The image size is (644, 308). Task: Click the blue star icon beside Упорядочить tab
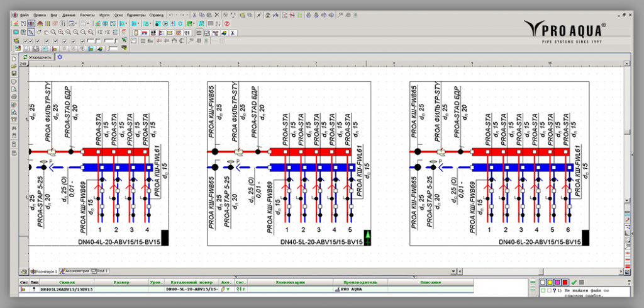point(60,57)
